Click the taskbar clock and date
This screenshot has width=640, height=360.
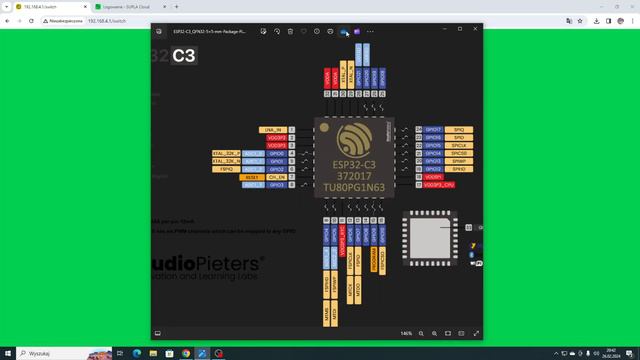611,353
